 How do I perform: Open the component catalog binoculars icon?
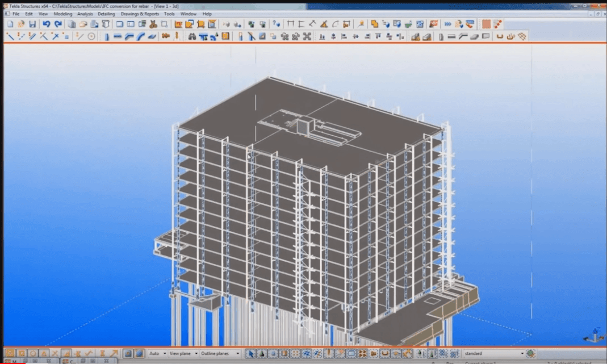point(192,36)
